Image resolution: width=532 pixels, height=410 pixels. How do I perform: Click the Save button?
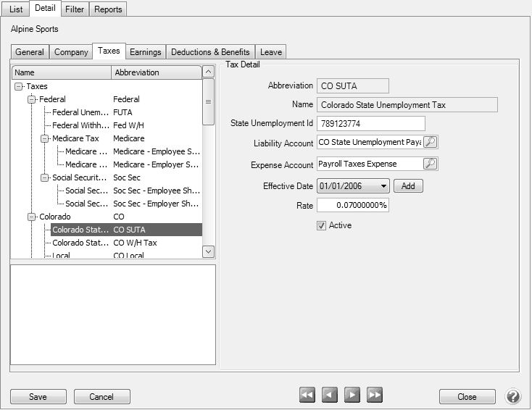click(x=38, y=397)
